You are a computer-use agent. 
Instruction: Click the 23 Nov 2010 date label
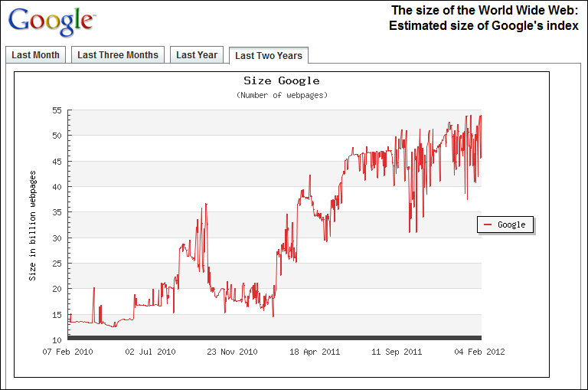coord(232,352)
